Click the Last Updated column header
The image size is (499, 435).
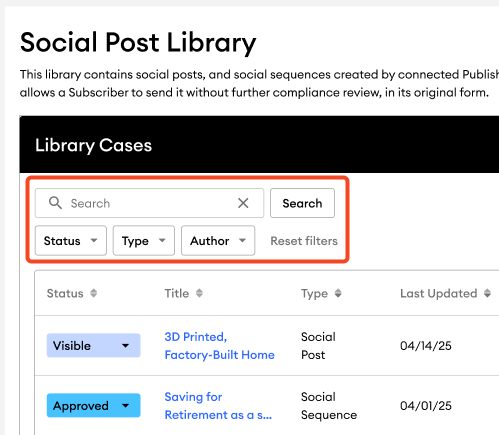[x=439, y=293]
